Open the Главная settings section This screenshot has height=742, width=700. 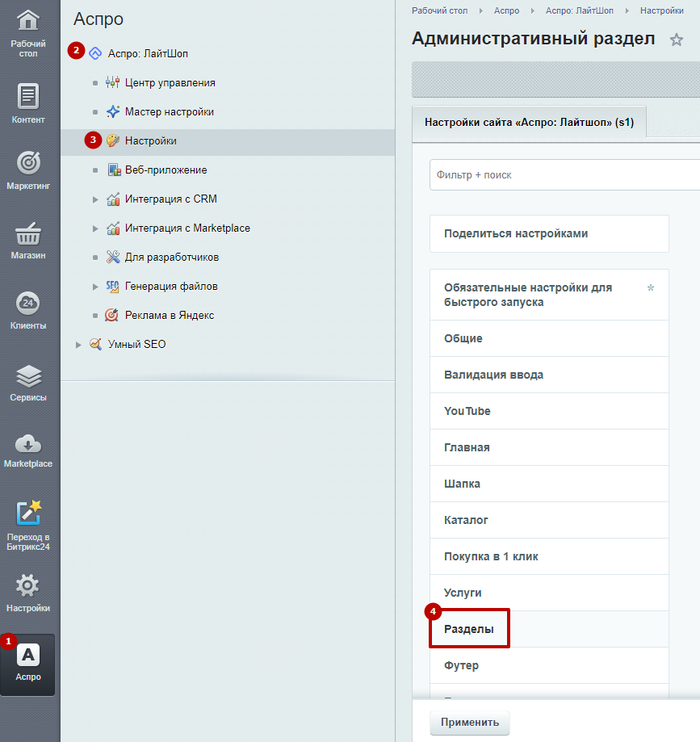[x=549, y=447]
